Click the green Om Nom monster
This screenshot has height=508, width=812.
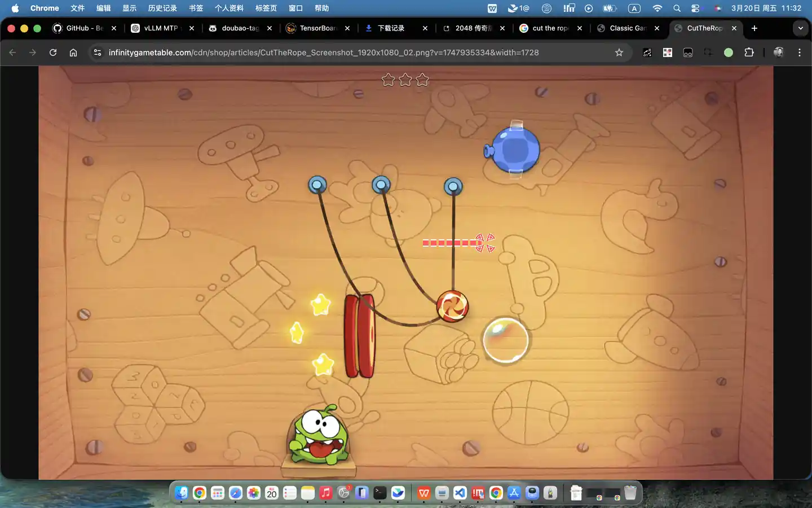pos(319,435)
